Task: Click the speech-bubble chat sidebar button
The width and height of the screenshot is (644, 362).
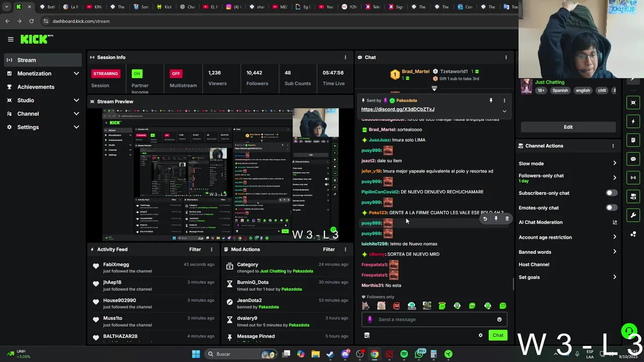Action: click(x=633, y=159)
